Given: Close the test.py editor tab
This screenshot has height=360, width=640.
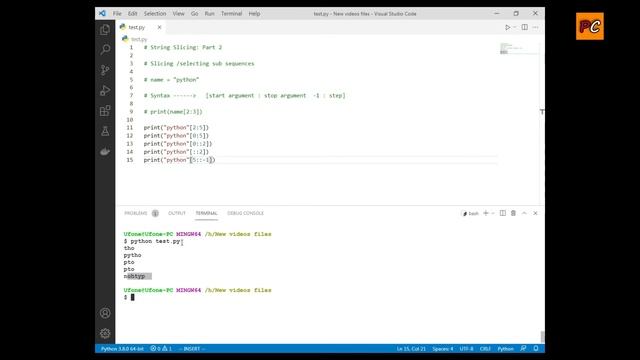Looking at the screenshot, I should tap(159, 27).
